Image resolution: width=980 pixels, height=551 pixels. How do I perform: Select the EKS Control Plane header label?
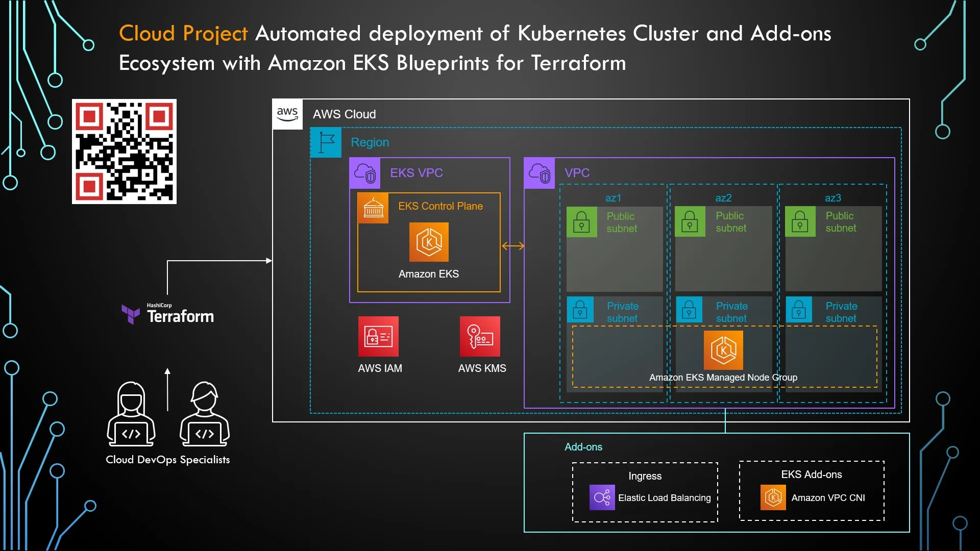click(440, 206)
